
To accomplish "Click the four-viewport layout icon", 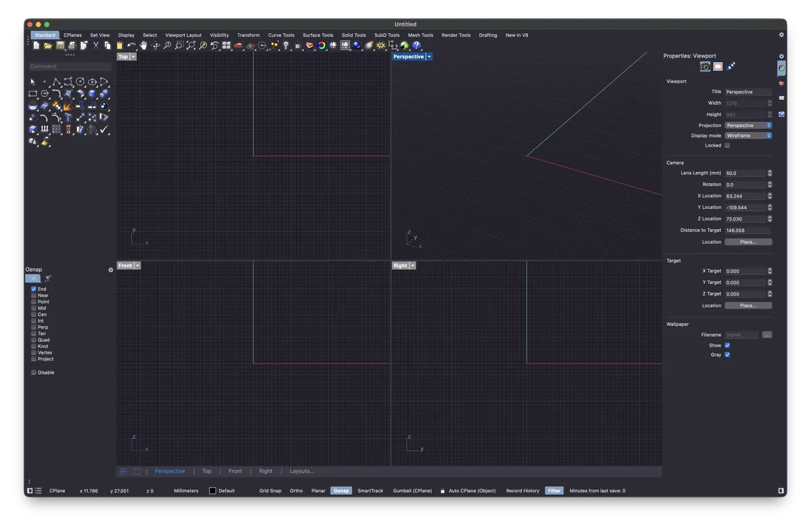I will click(226, 45).
